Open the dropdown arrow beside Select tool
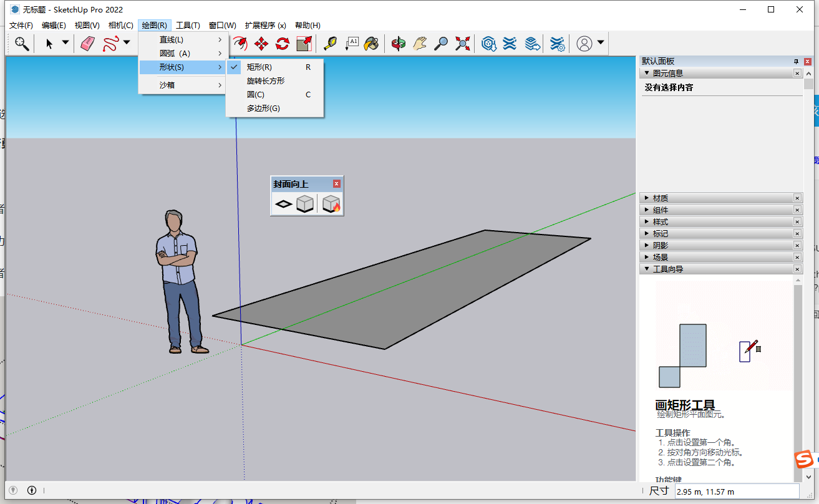This screenshot has height=504, width=819. pyautogui.click(x=65, y=43)
